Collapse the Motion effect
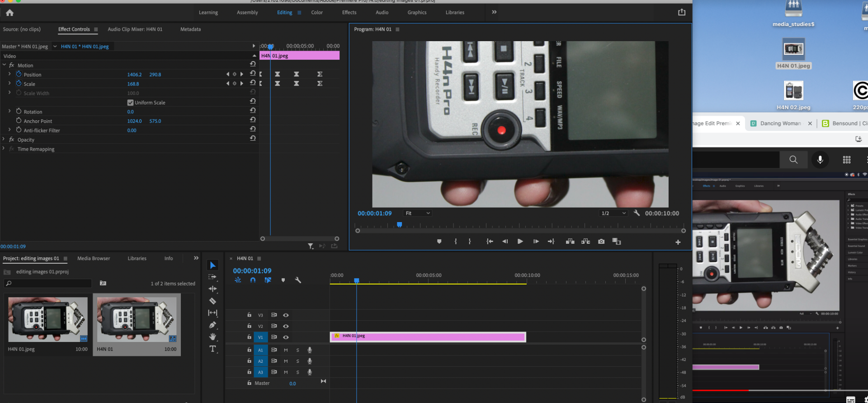Screen dimensions: 868x403 4,65
